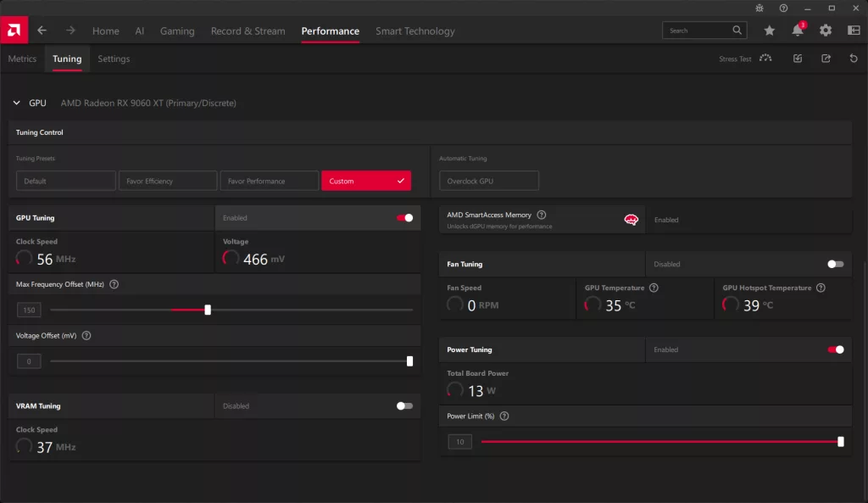The image size is (868, 503).
Task: Click the Voltage Offset slider handle
Action: [409, 361]
